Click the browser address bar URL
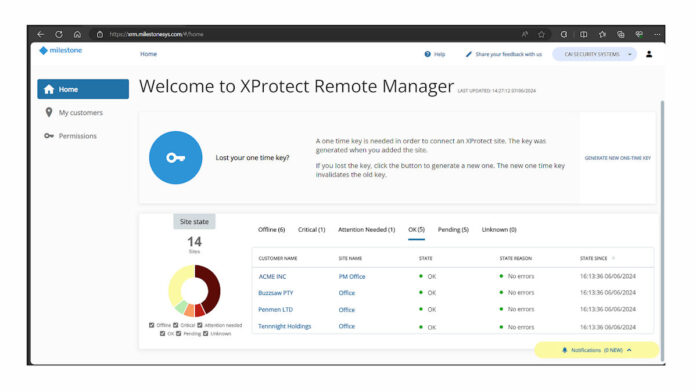The height and width of the screenshot is (392, 696). pyautogui.click(x=156, y=34)
